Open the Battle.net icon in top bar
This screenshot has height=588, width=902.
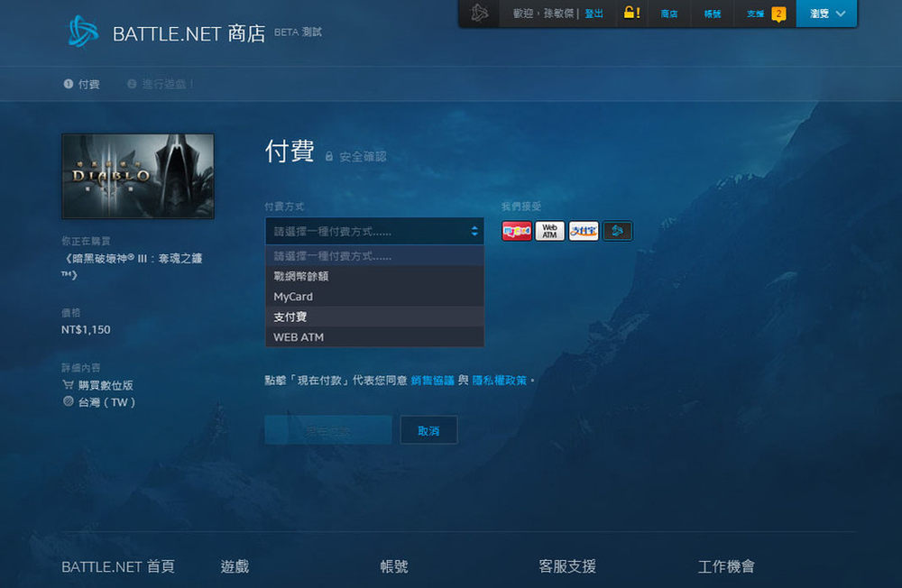(x=479, y=13)
